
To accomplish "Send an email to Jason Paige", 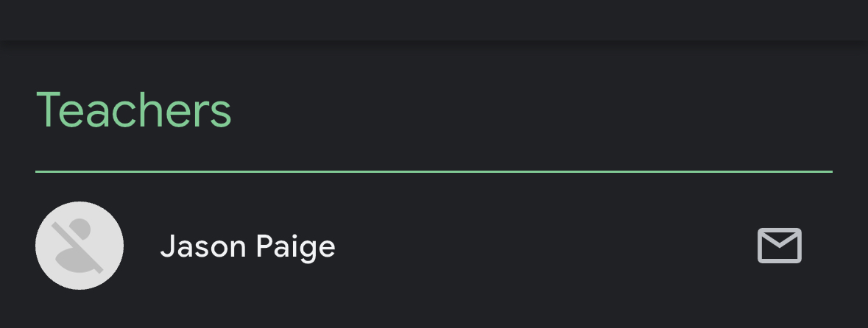I will click(779, 246).
